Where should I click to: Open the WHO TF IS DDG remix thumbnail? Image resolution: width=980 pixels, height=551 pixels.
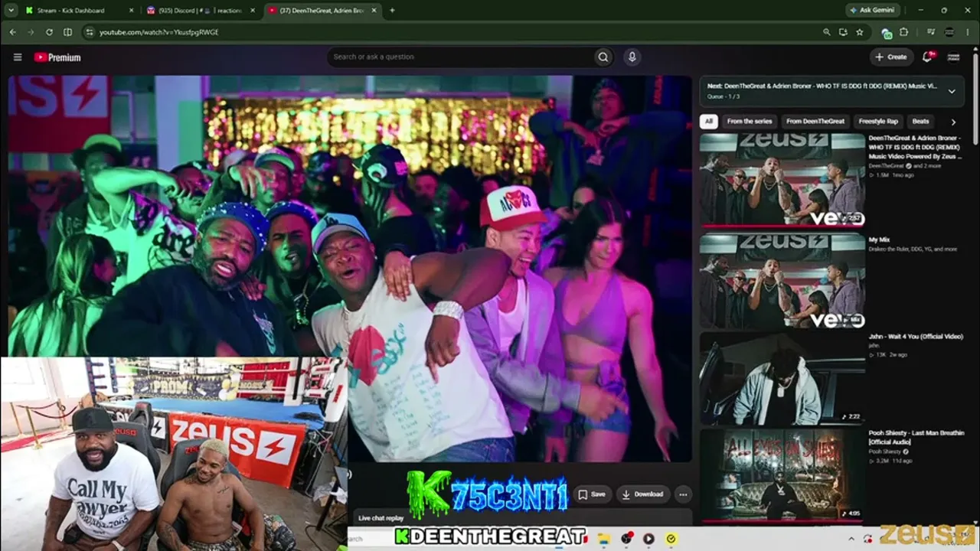(x=782, y=181)
